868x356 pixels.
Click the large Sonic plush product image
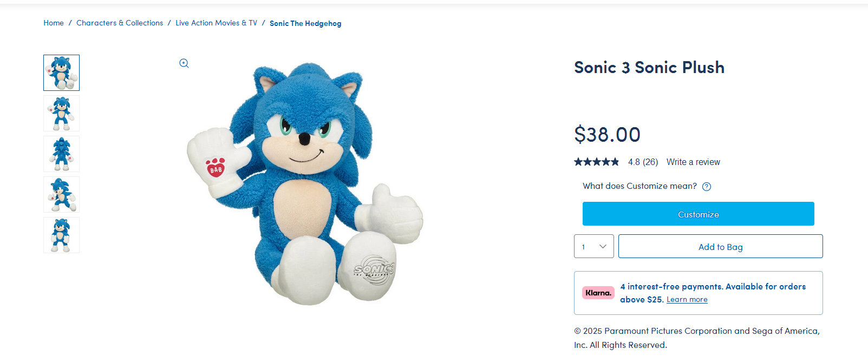pos(306,184)
